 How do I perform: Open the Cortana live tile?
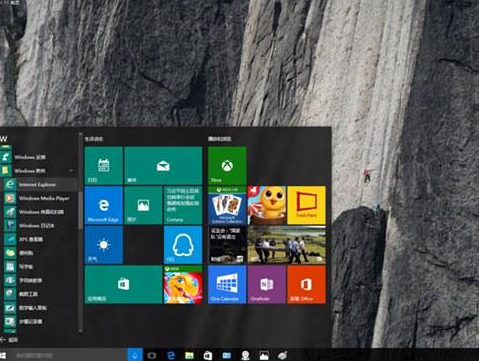click(183, 205)
